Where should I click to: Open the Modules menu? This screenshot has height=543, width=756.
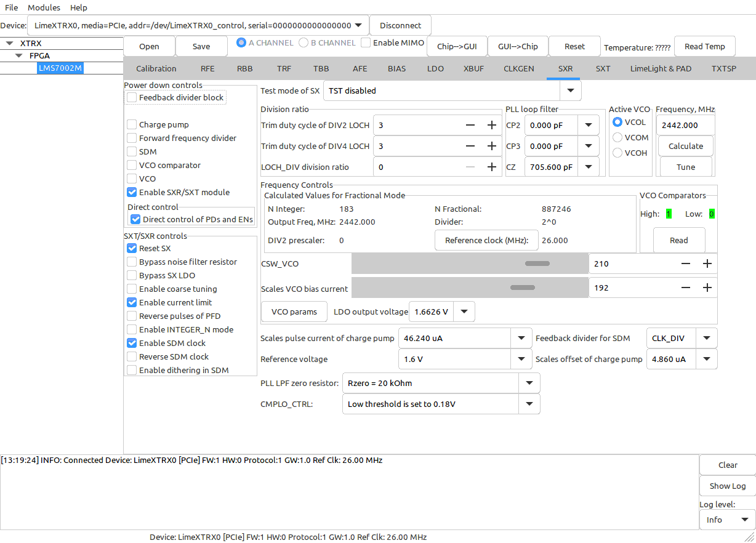tap(44, 7)
